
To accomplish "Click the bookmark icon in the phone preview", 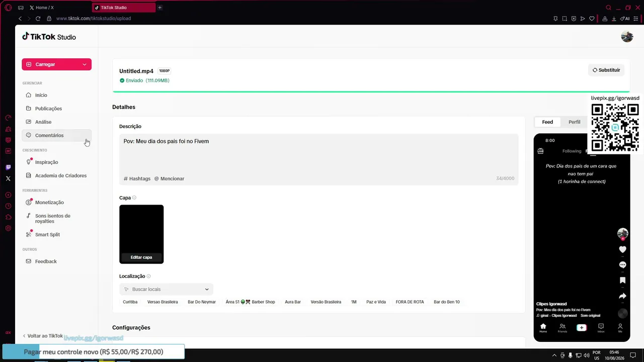I will [622, 280].
